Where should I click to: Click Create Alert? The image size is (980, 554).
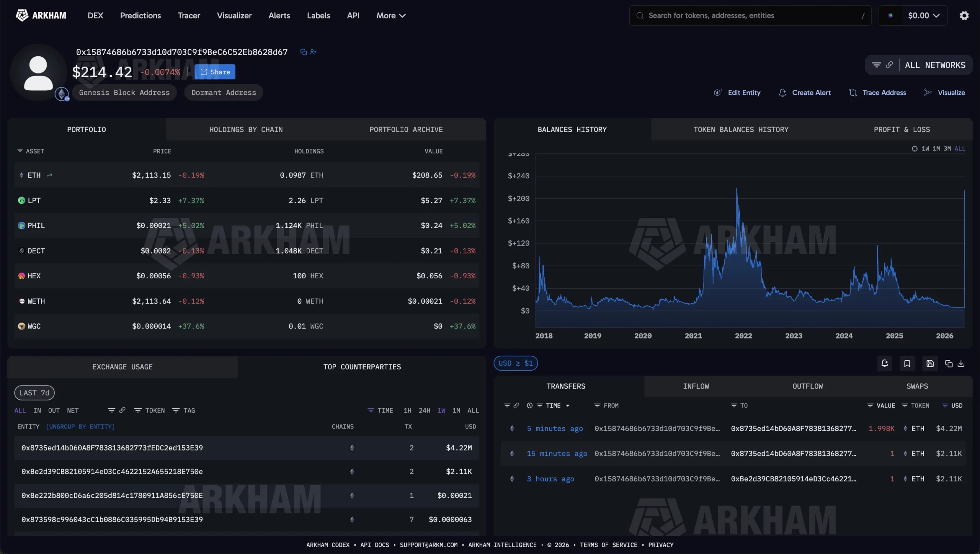[x=805, y=93]
